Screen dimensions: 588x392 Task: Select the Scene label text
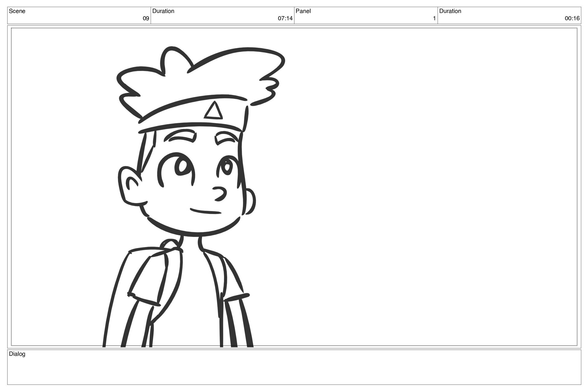pos(17,11)
